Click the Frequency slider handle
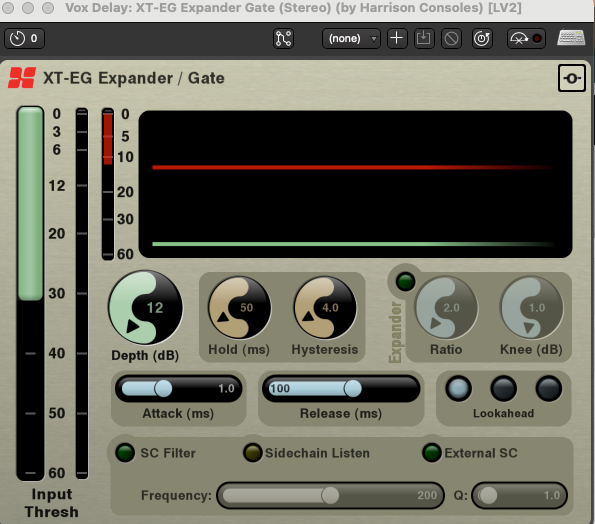Screen dimensions: 595x524 click(x=330, y=495)
